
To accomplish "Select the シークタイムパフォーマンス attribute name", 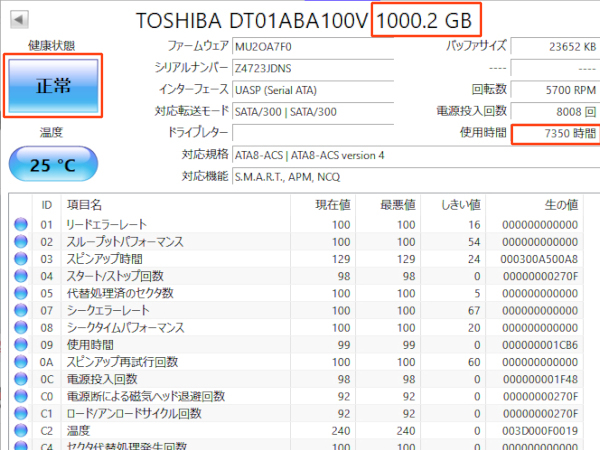I will click(x=125, y=328).
